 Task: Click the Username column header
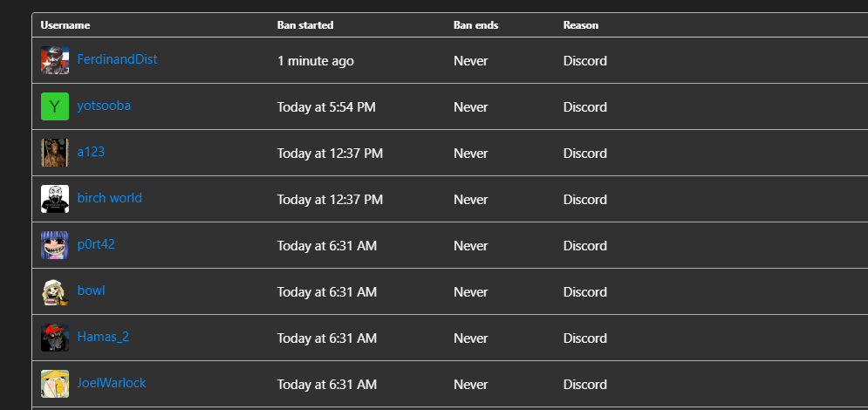click(65, 25)
